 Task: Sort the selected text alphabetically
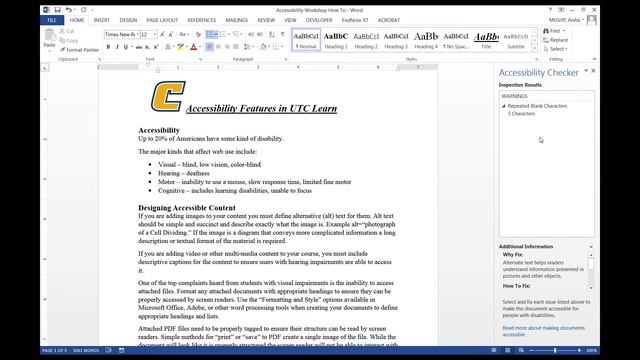point(272,35)
